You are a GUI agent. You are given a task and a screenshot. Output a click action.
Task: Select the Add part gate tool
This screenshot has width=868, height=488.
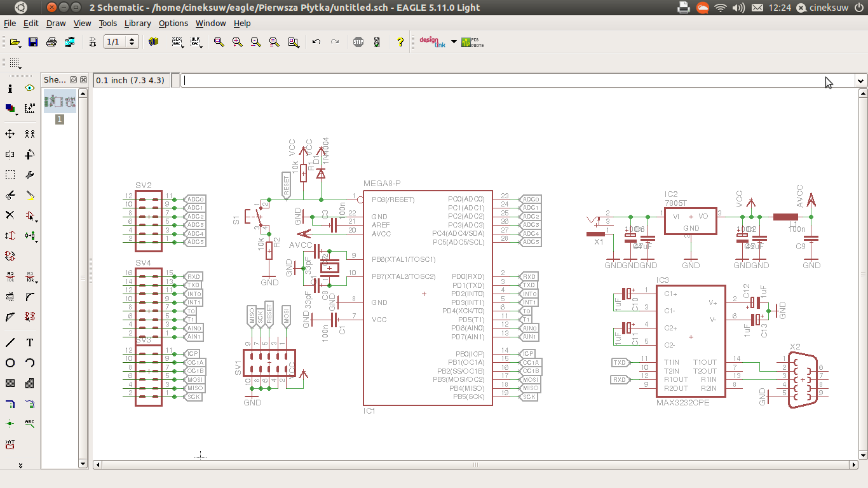coord(30,215)
